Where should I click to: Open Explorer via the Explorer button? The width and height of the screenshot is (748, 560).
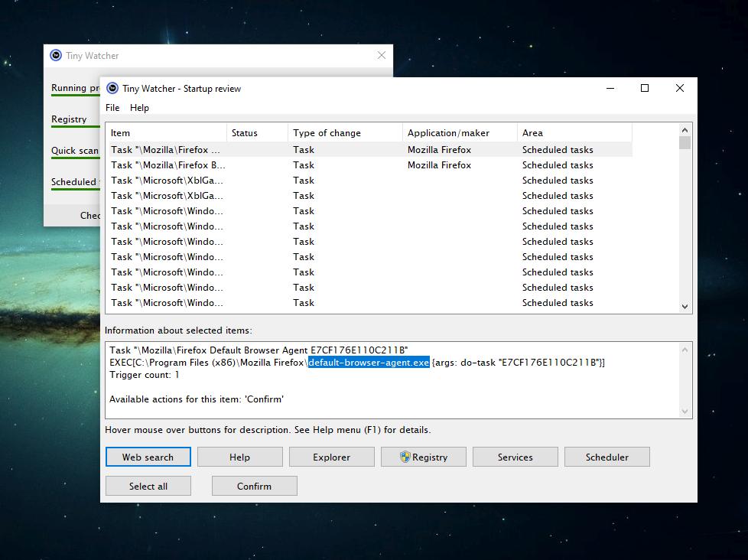(331, 457)
